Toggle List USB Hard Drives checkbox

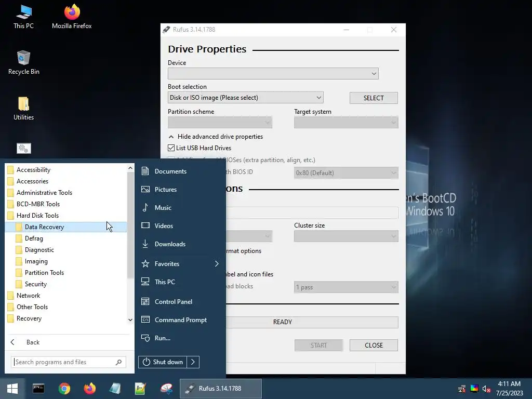pos(171,148)
